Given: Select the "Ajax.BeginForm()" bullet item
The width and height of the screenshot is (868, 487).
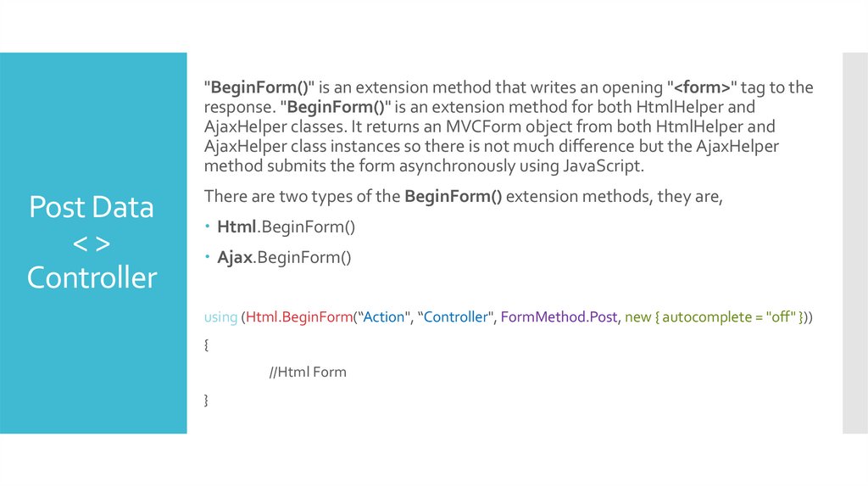Looking at the screenshot, I should tap(284, 257).
